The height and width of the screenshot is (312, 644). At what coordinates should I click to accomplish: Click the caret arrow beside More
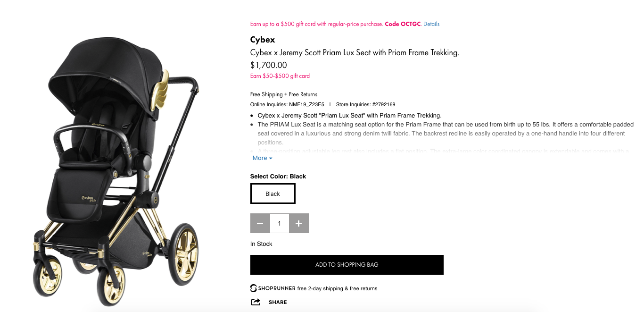coord(271,158)
